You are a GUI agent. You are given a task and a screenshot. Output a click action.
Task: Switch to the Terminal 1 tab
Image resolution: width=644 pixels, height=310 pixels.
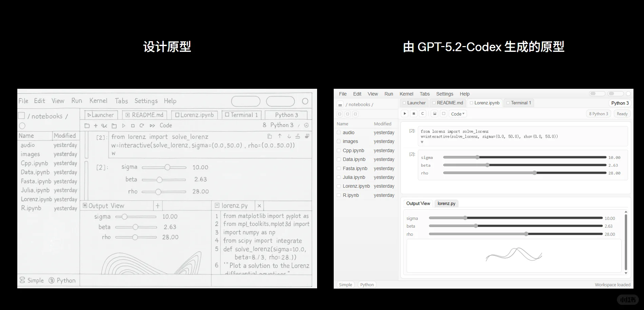(x=521, y=103)
